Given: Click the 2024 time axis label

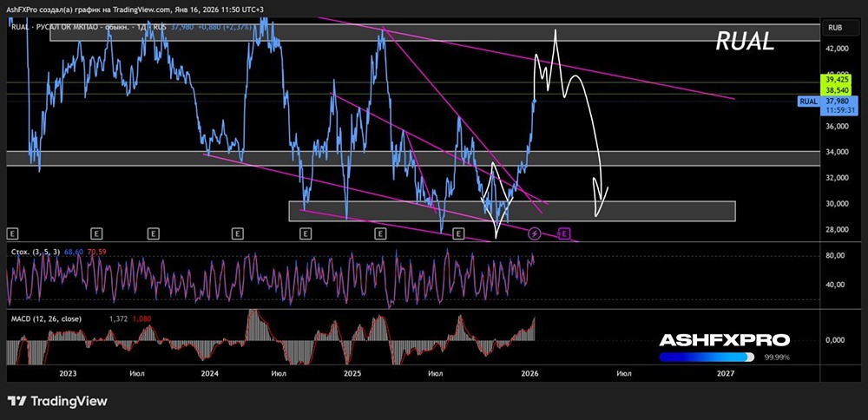Looking at the screenshot, I should (210, 373).
